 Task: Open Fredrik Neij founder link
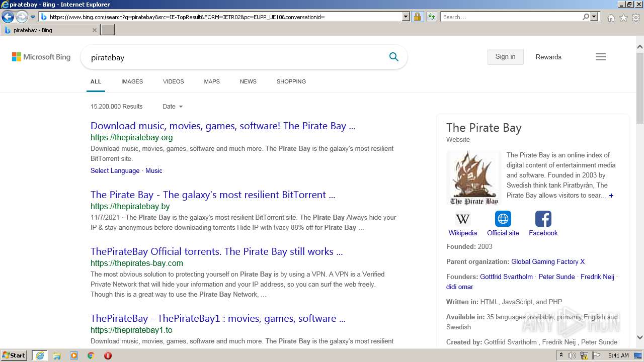(x=597, y=277)
